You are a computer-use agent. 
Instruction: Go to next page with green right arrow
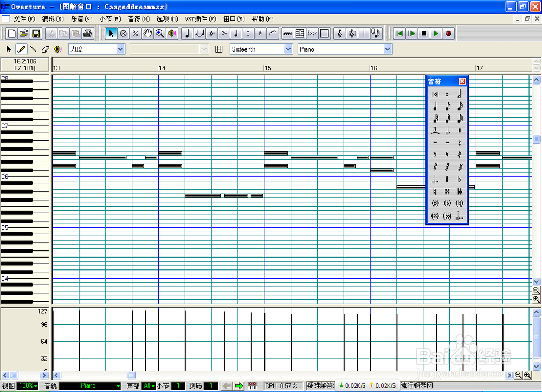click(x=239, y=385)
